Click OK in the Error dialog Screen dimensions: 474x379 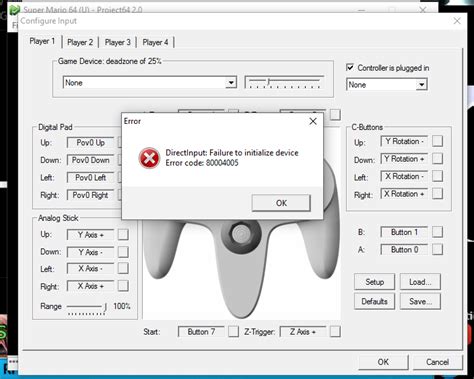[281, 203]
